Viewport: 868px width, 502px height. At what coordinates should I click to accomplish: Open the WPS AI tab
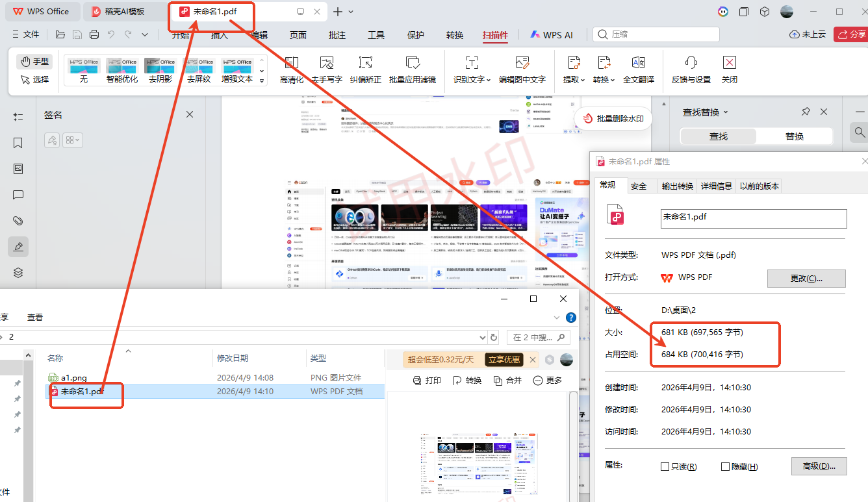(x=552, y=35)
